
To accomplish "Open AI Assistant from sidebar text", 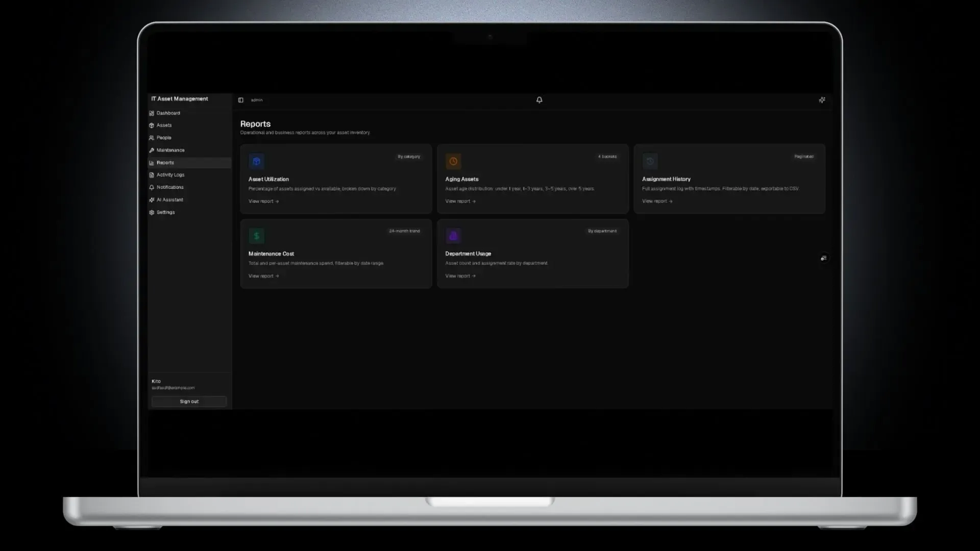I will [x=170, y=200].
